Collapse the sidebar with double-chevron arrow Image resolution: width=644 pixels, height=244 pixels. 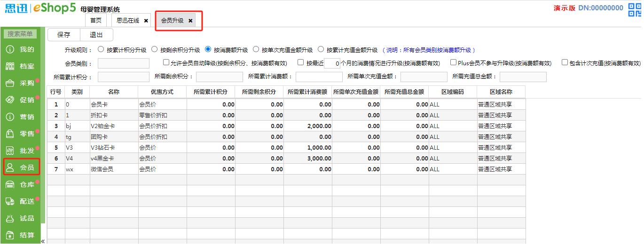coord(43,241)
